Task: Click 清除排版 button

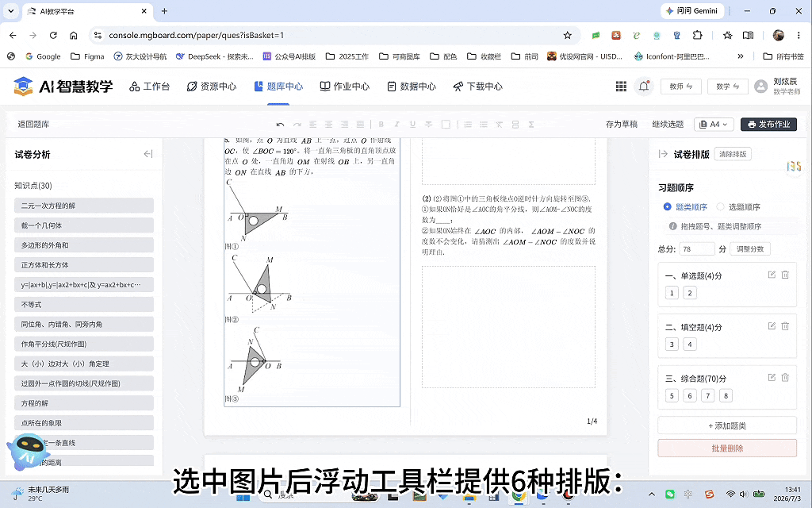Action: [x=733, y=154]
